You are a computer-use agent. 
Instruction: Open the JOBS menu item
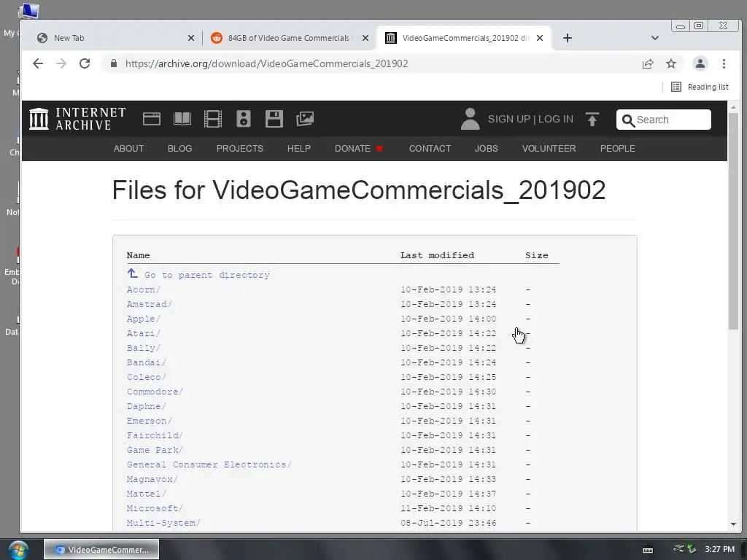tap(487, 149)
